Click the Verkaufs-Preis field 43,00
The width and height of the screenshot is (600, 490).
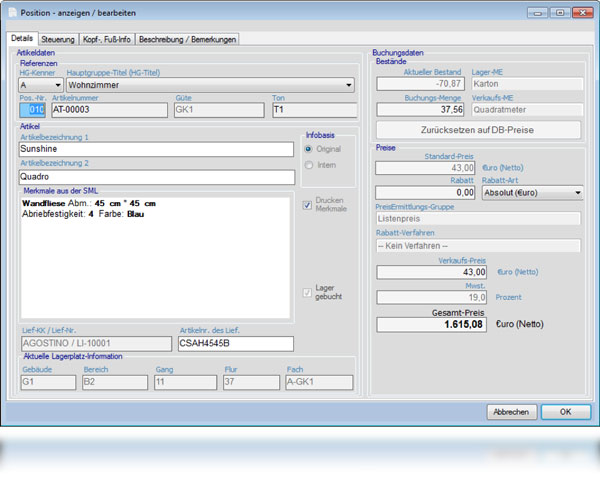[x=432, y=272]
